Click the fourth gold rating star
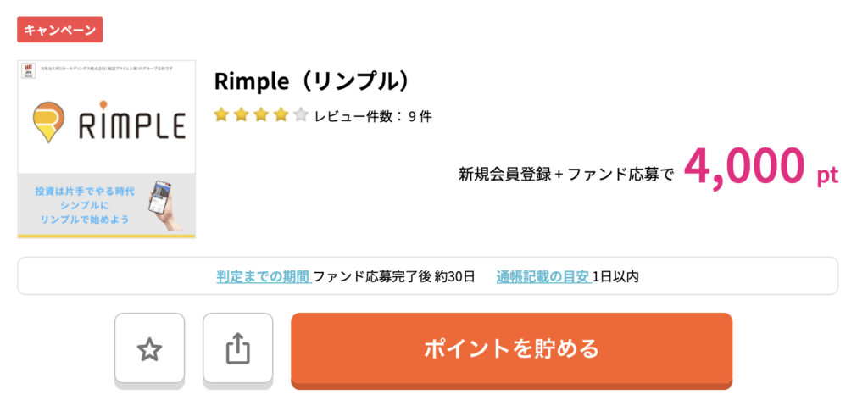Screen dimensions: 868x417 click(x=281, y=115)
